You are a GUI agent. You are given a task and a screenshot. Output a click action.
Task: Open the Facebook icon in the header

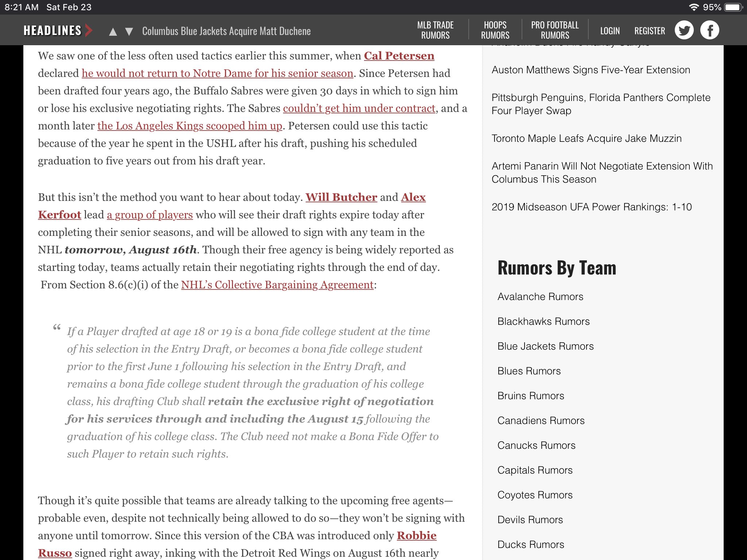[x=709, y=30]
